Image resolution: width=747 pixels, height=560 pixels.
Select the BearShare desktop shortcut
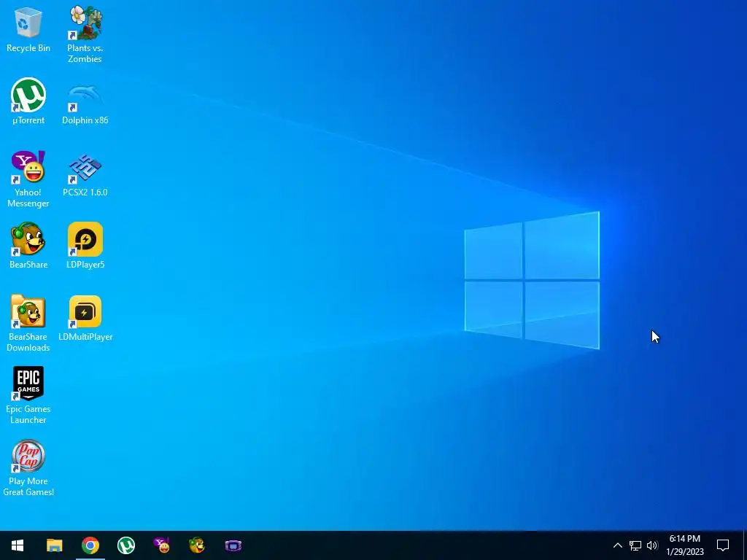[x=28, y=246]
